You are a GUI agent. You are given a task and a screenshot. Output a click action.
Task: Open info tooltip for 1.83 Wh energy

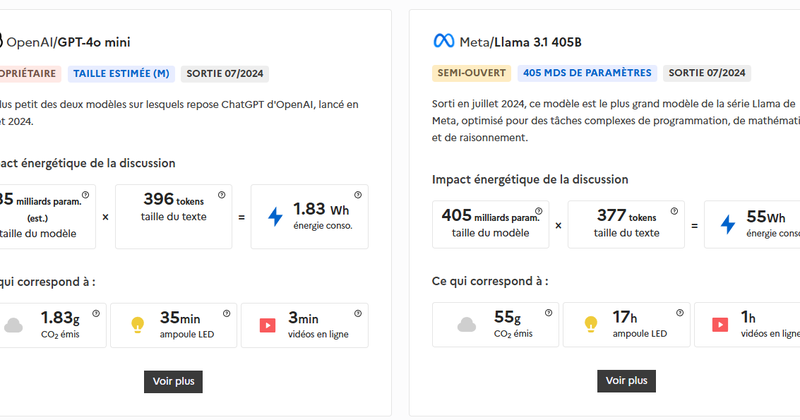(x=355, y=195)
